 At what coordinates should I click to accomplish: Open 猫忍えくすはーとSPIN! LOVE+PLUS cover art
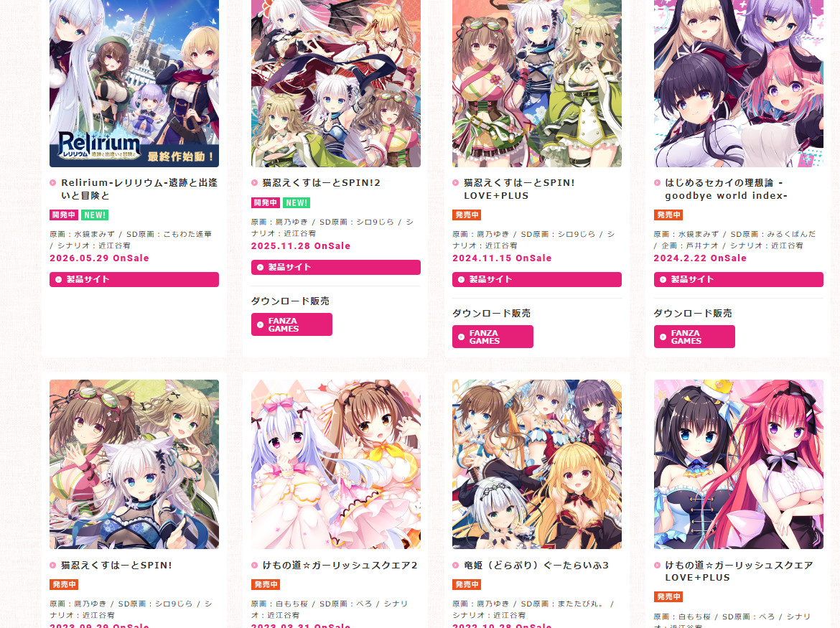pos(537,83)
